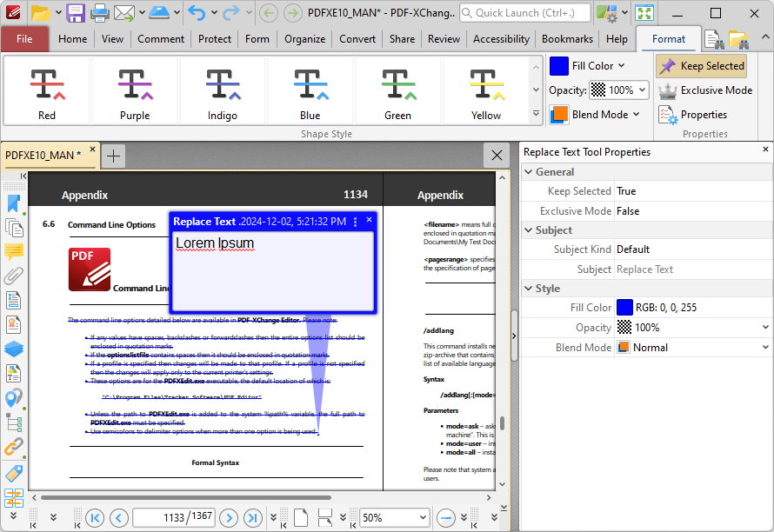Close the Replace Text popup note

coord(369,220)
